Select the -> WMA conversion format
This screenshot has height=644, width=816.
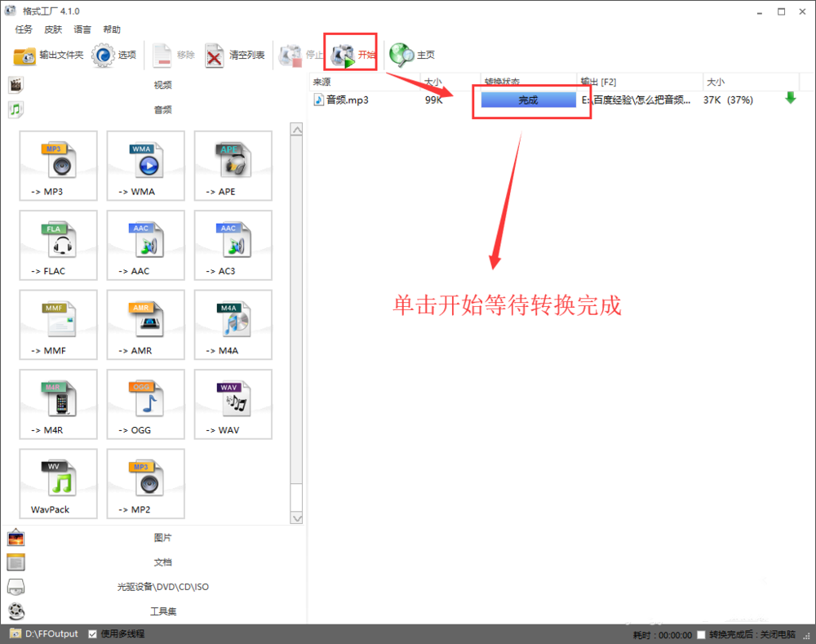click(x=144, y=166)
